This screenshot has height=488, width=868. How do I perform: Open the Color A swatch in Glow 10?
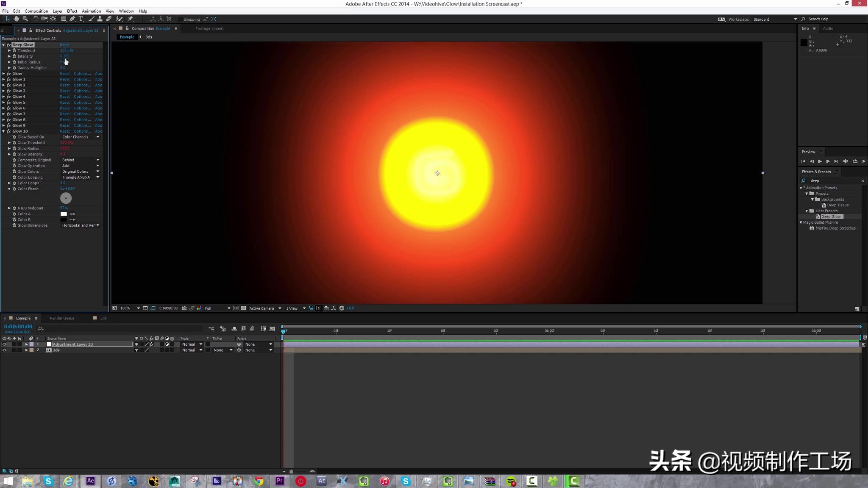click(64, 213)
